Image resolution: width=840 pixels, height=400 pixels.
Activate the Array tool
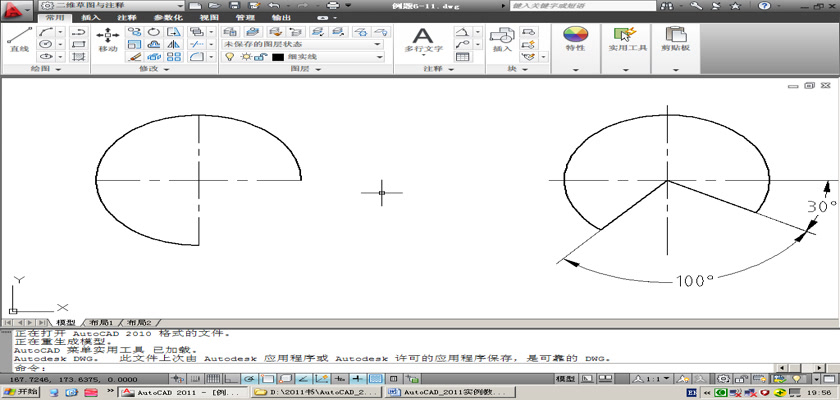point(174,56)
